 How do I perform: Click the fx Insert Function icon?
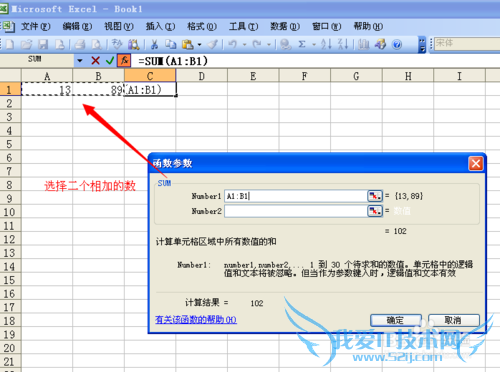tap(124, 61)
